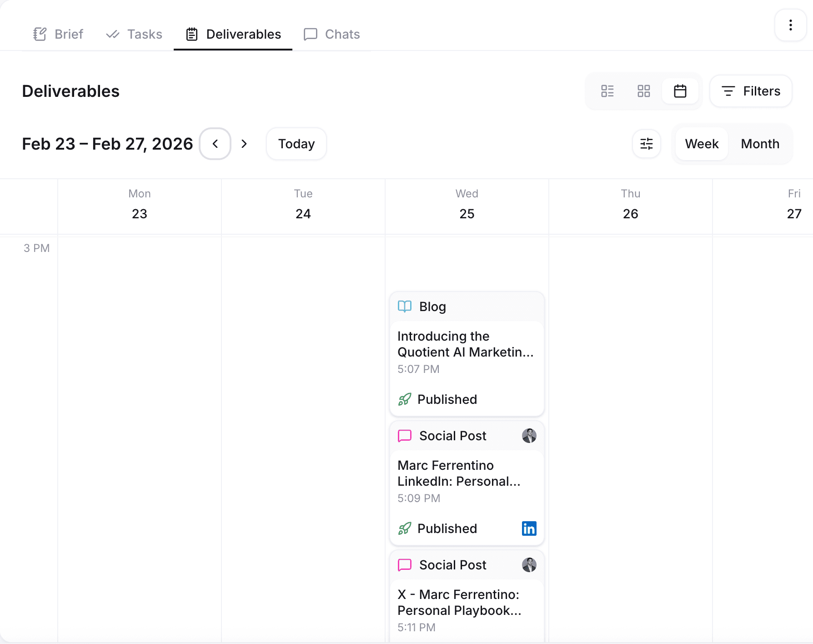
Task: Keep Week view selected
Action: 701,144
